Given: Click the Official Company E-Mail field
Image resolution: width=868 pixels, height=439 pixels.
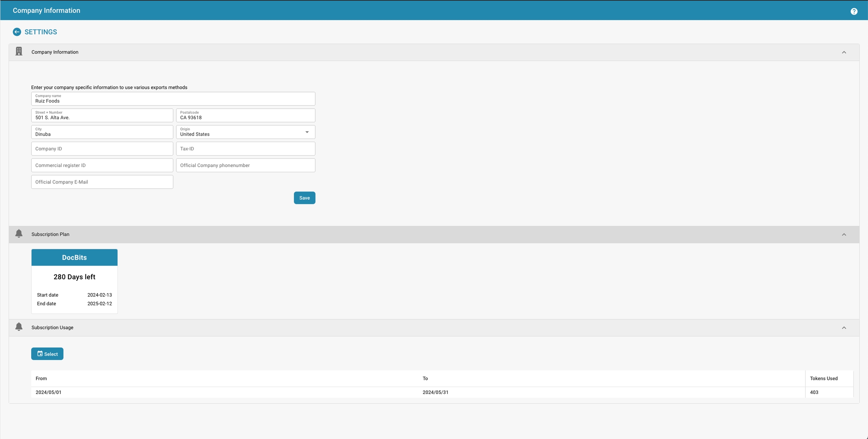Looking at the screenshot, I should 102,182.
